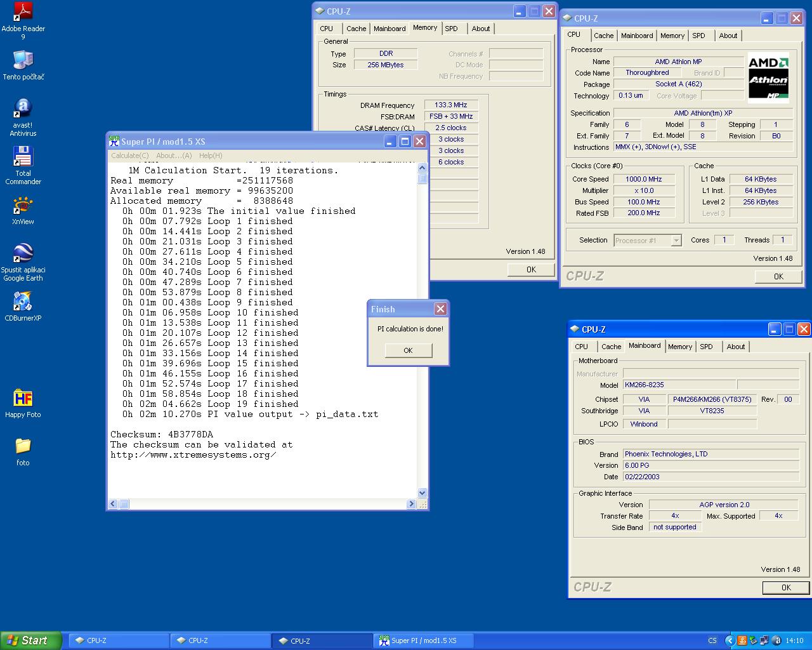Select Mainboard tab in CPU-Z Memory window
This screenshot has width=812, height=650.
click(x=390, y=29)
